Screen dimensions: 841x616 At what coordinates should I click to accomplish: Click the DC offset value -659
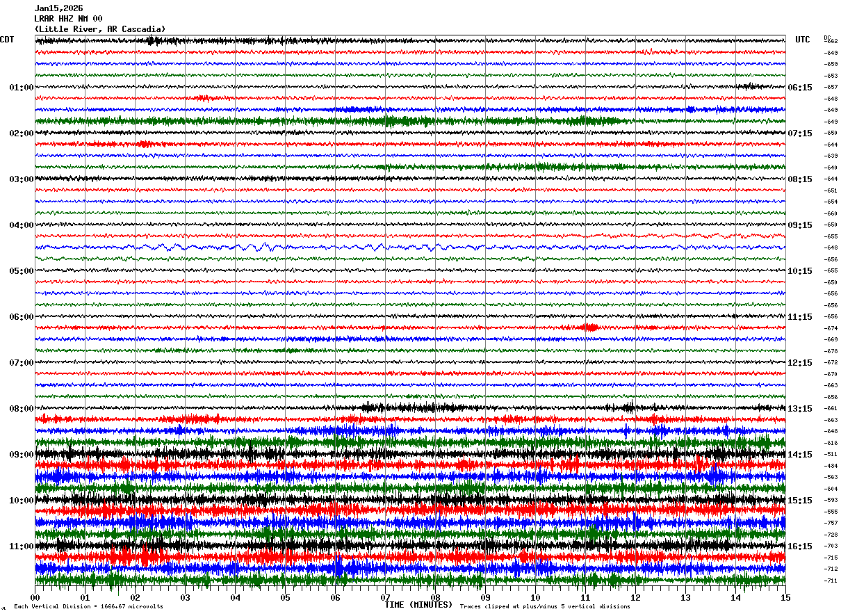pos(831,64)
